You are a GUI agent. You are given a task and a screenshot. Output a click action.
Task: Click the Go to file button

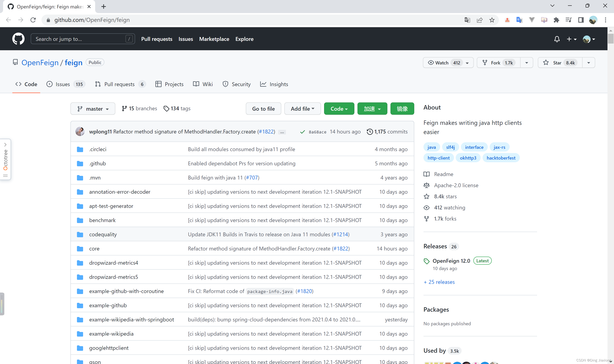point(263,109)
